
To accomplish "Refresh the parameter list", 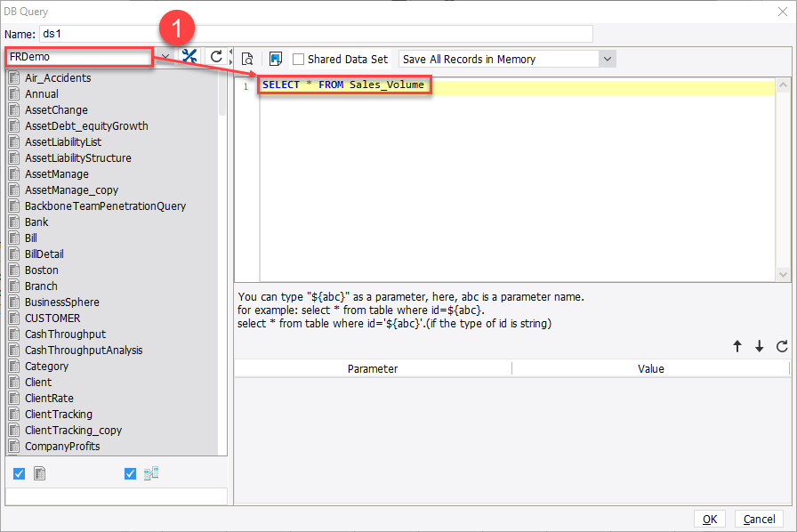I will pyautogui.click(x=782, y=346).
